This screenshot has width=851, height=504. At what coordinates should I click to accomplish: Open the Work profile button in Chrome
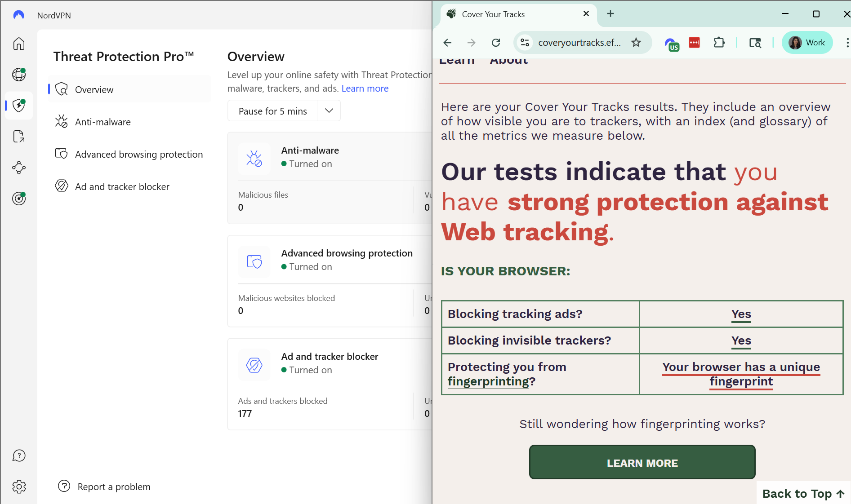[x=807, y=43]
